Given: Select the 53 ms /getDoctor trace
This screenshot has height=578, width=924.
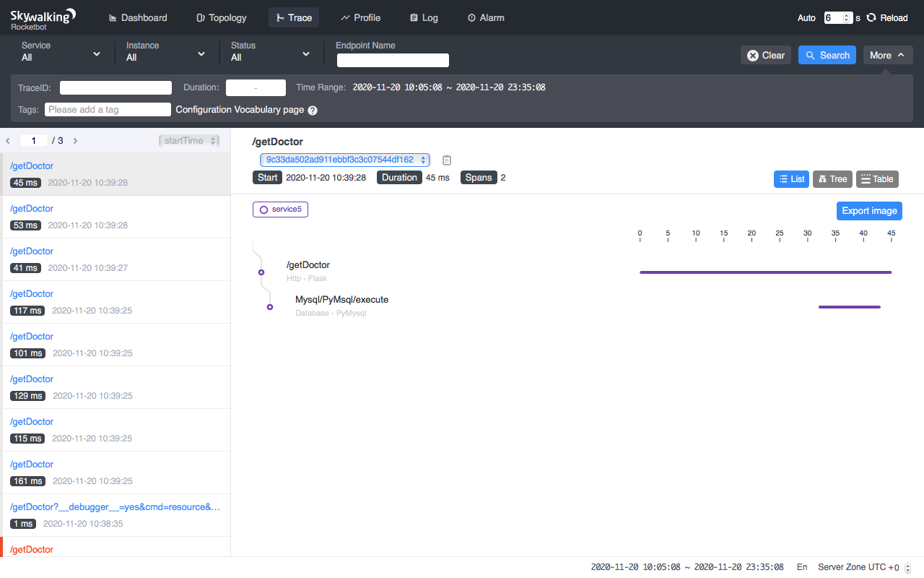Looking at the screenshot, I should [115, 217].
